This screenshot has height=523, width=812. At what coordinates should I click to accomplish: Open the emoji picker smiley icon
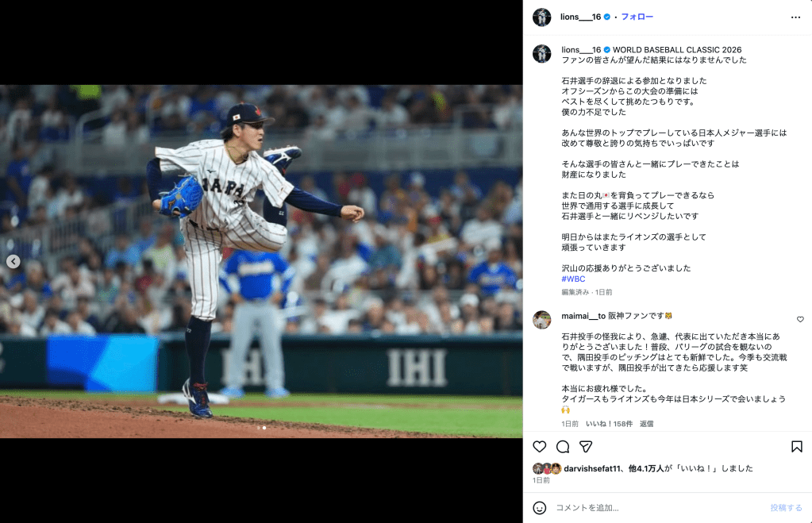[540, 508]
